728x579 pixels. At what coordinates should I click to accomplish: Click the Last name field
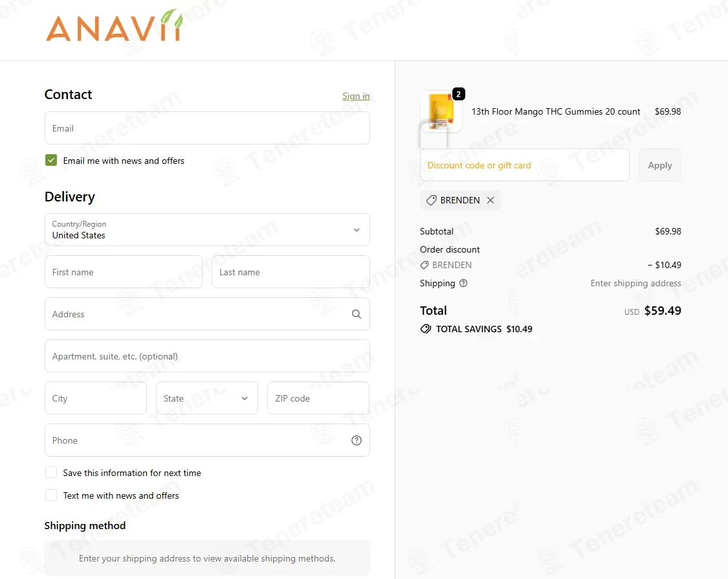[291, 272]
